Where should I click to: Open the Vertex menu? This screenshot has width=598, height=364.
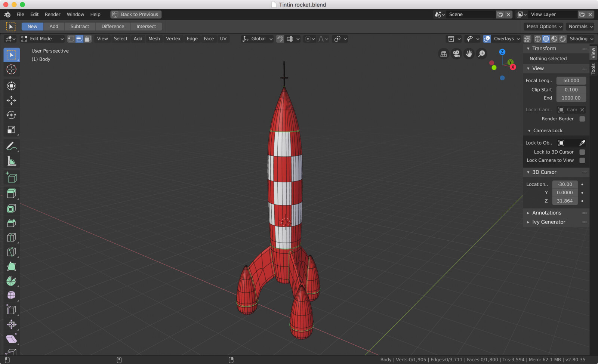click(x=173, y=39)
